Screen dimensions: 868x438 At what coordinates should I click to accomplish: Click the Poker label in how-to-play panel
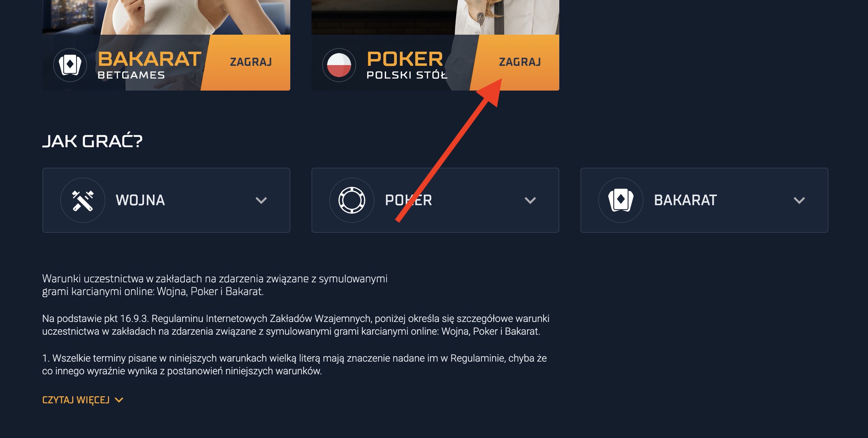pyautogui.click(x=409, y=200)
